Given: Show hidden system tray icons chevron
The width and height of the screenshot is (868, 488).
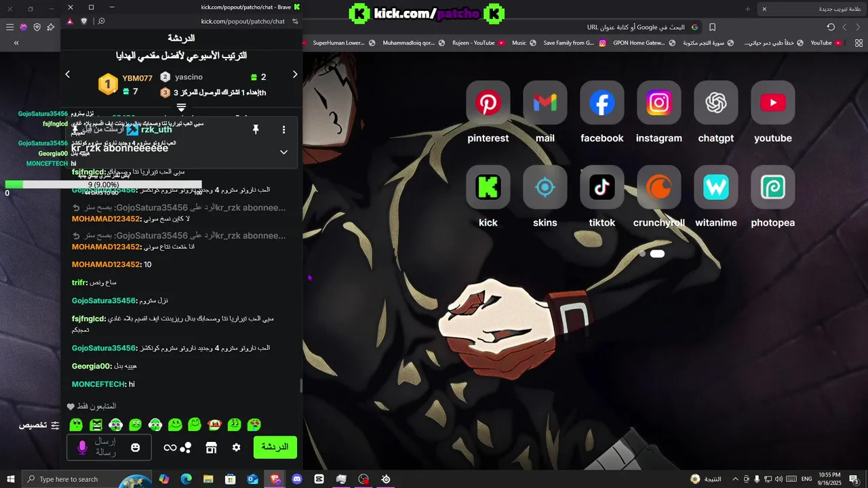Looking at the screenshot, I should coord(735,479).
